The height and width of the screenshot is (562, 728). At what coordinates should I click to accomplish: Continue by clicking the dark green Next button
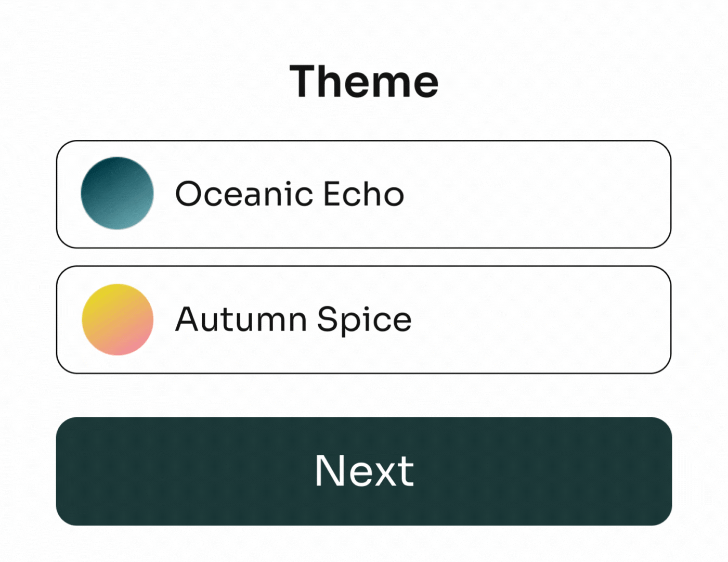(364, 471)
